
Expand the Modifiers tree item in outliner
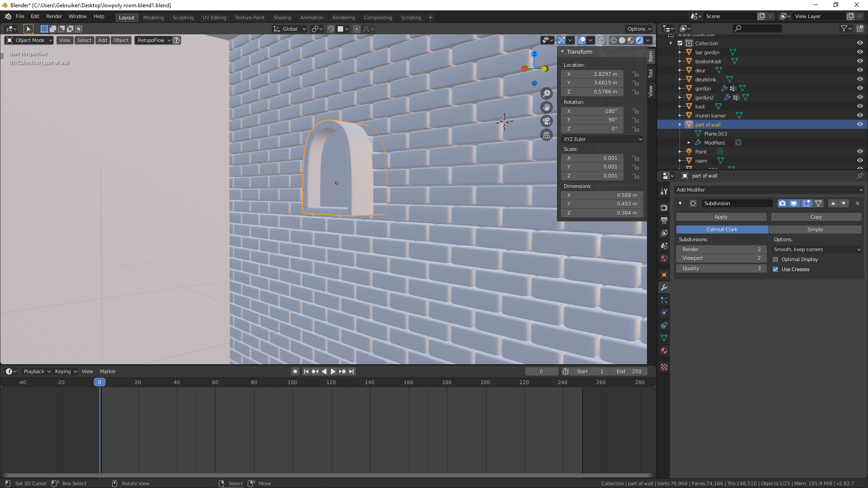(689, 143)
